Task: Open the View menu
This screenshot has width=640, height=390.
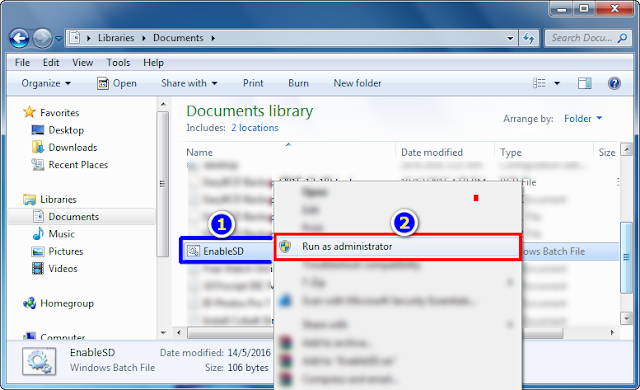Action: pyautogui.click(x=82, y=62)
